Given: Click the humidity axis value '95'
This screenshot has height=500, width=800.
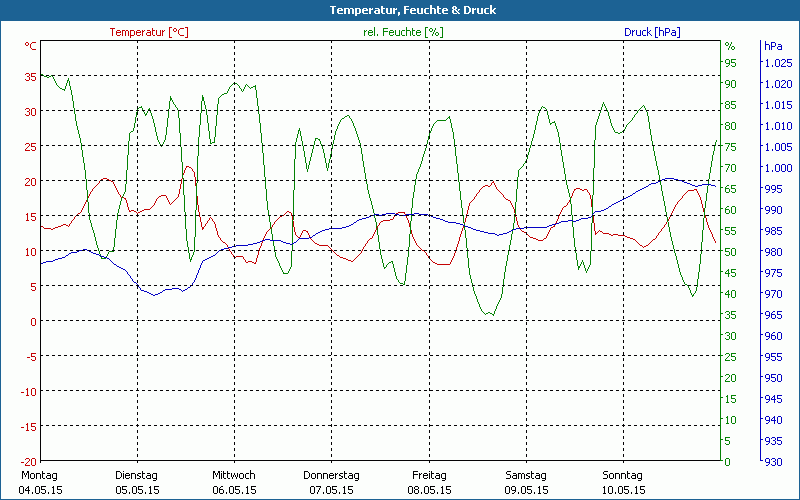Looking at the screenshot, I should pyautogui.click(x=731, y=63).
